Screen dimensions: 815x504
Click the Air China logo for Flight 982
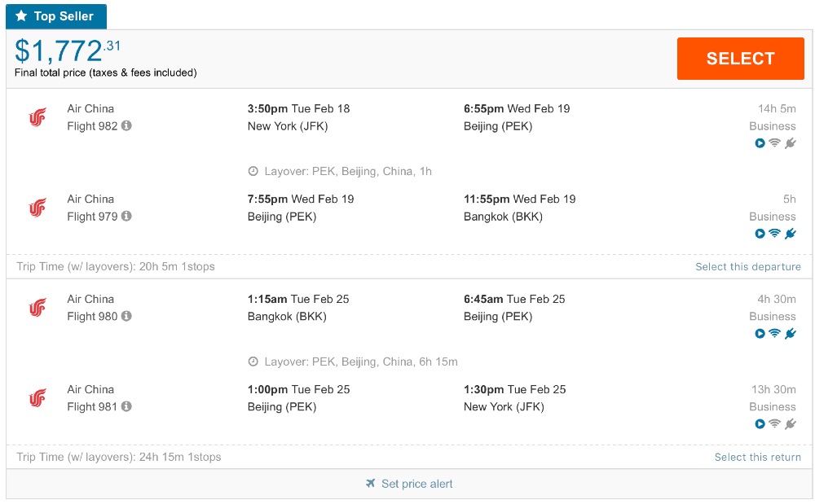coord(37,118)
